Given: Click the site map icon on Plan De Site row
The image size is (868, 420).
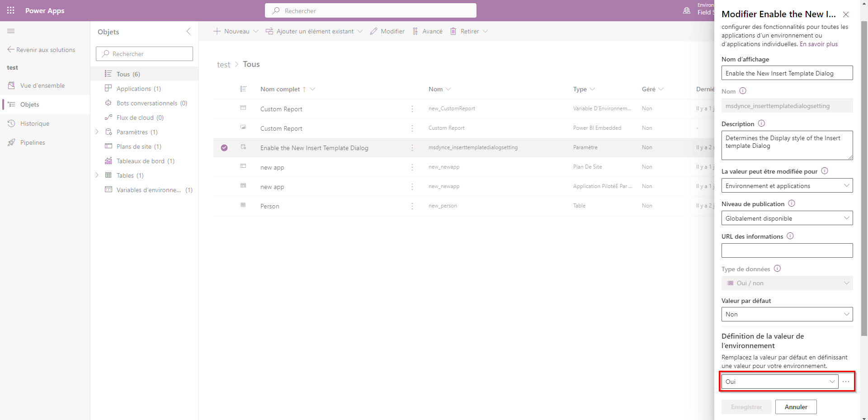Looking at the screenshot, I should tap(243, 166).
